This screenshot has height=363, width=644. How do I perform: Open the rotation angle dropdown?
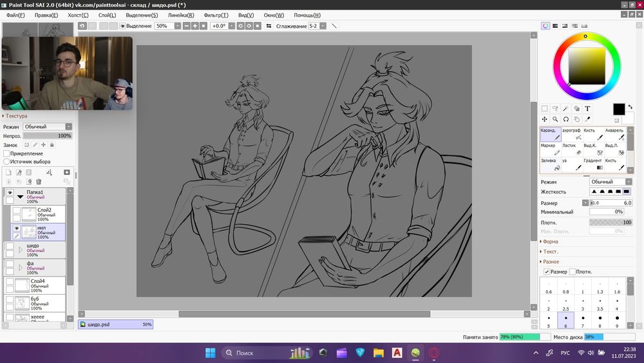pyautogui.click(x=232, y=26)
